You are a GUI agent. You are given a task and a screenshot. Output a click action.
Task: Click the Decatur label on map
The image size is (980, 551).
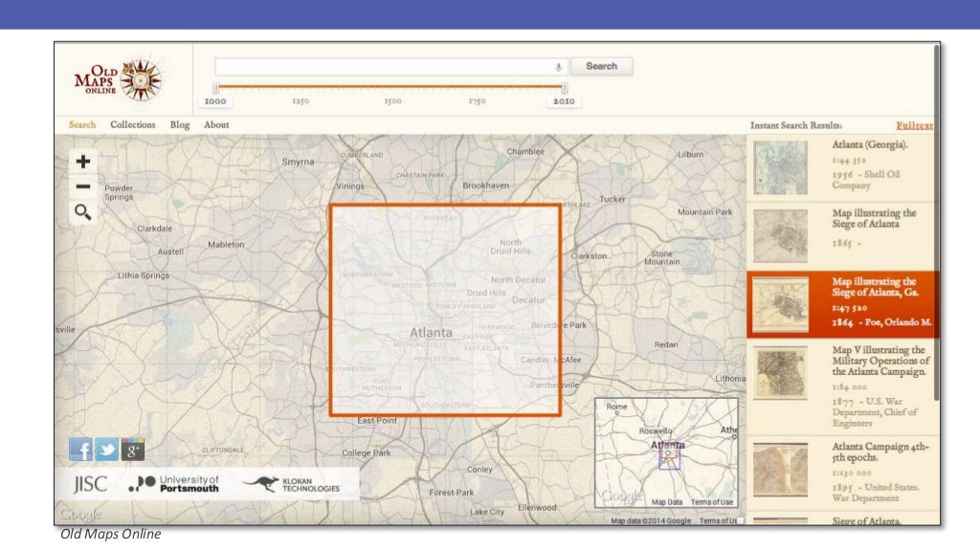point(528,300)
